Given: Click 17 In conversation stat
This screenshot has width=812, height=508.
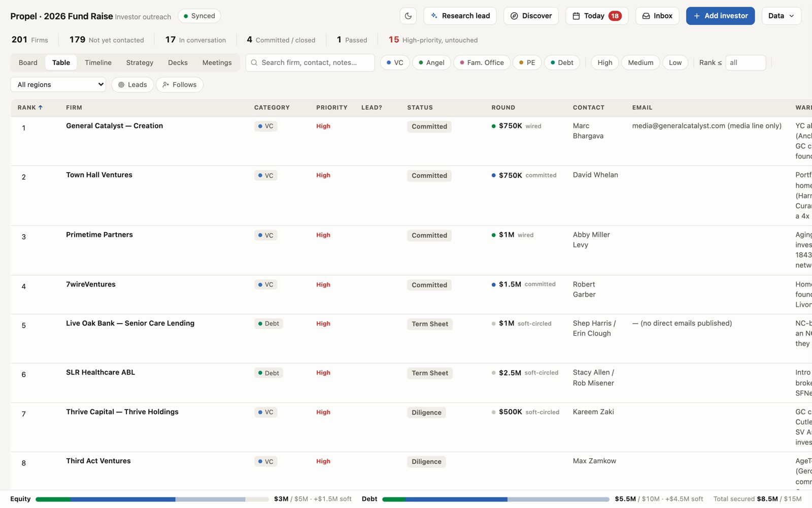Looking at the screenshot, I should pyautogui.click(x=195, y=40).
